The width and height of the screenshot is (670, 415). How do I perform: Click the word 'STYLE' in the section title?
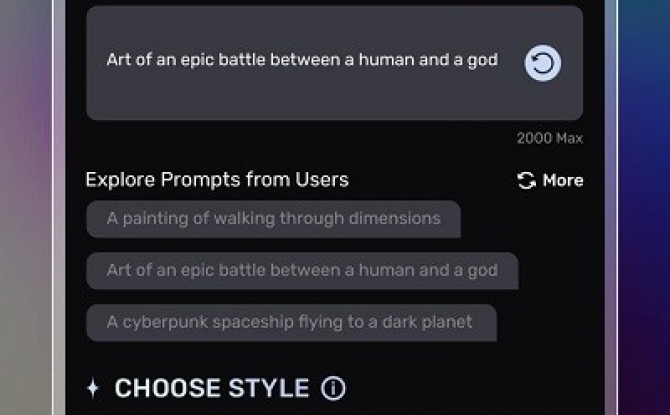pos(269,388)
